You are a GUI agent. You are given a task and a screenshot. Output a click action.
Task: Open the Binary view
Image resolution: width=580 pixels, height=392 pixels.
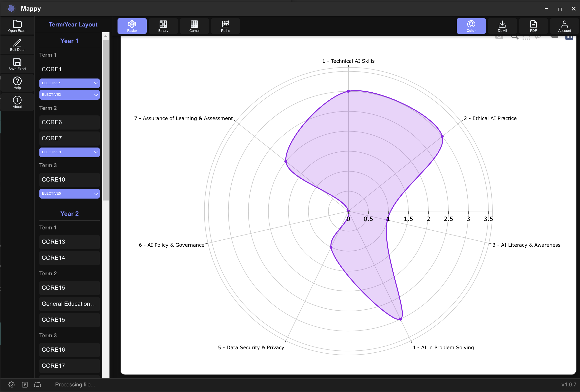163,26
